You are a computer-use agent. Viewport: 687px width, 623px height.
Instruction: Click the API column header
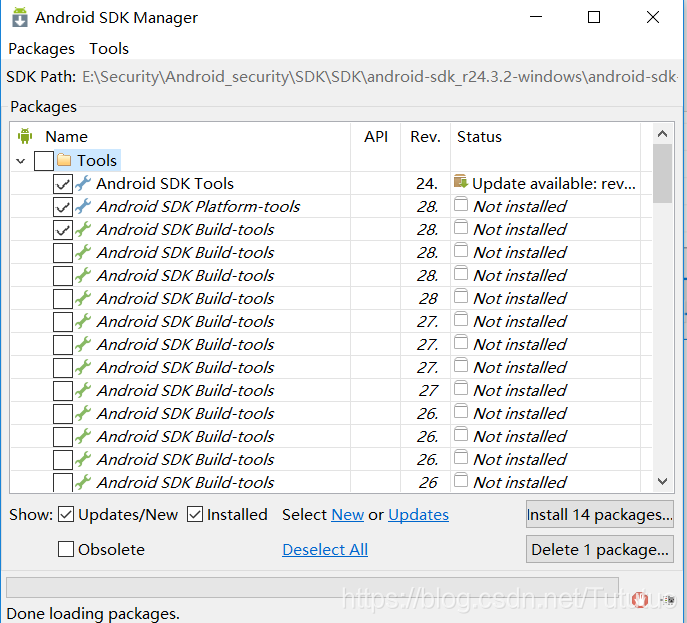[376, 137]
